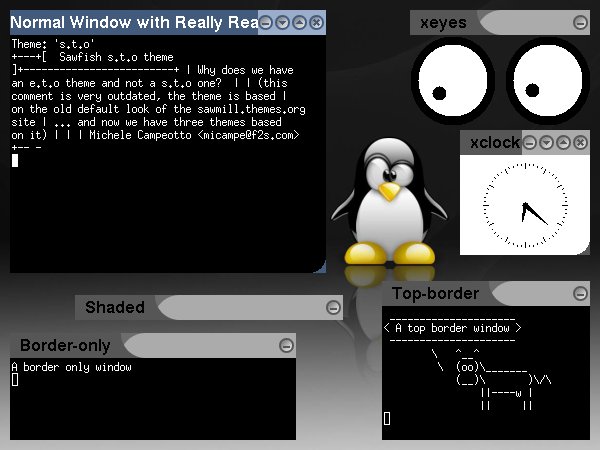
Task: Click the 'A border only window' text
Action: pyautogui.click(x=72, y=367)
